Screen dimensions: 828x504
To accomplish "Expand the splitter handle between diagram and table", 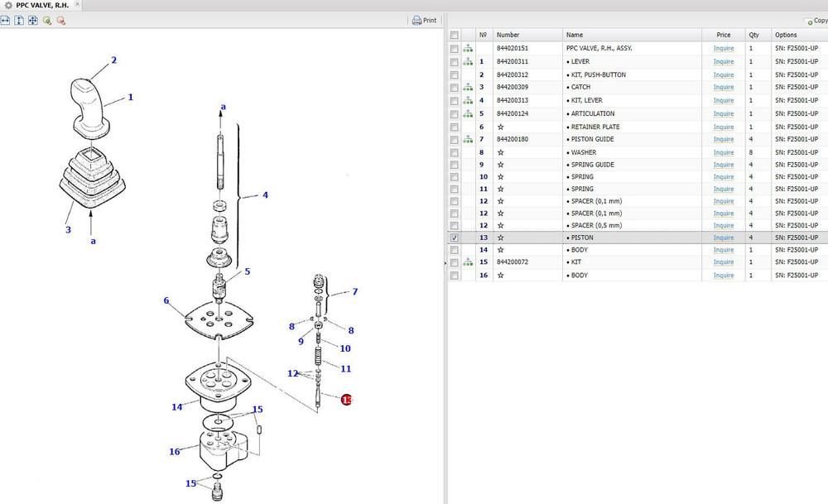I will click(x=445, y=262).
